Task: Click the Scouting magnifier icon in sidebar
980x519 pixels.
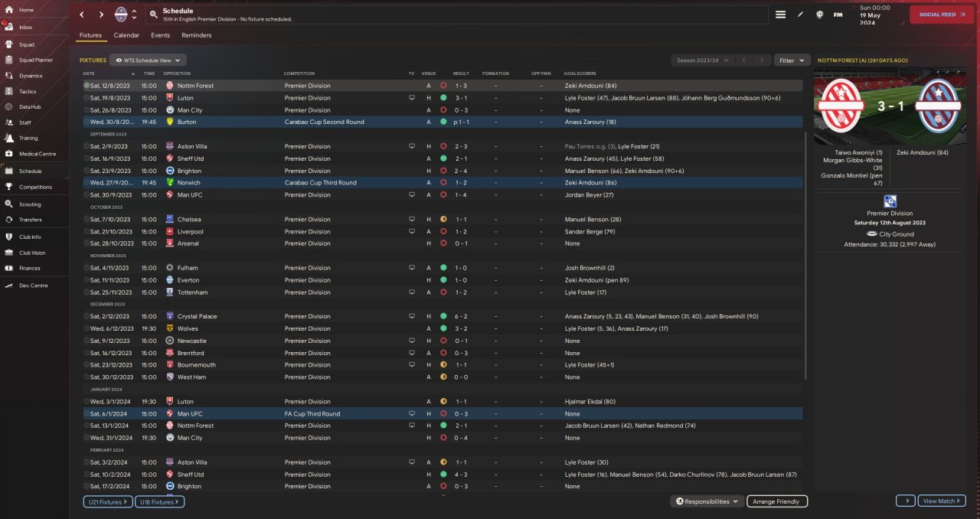Action: coord(8,204)
